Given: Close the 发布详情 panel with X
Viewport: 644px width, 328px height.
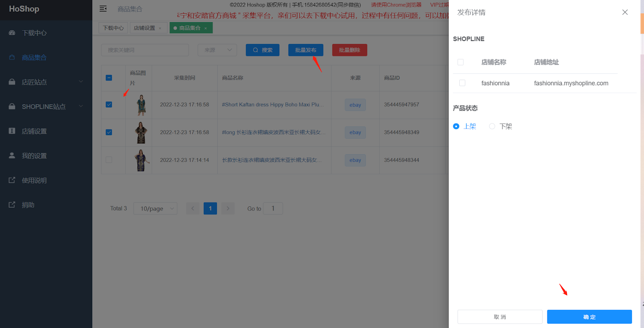Looking at the screenshot, I should coord(625,12).
